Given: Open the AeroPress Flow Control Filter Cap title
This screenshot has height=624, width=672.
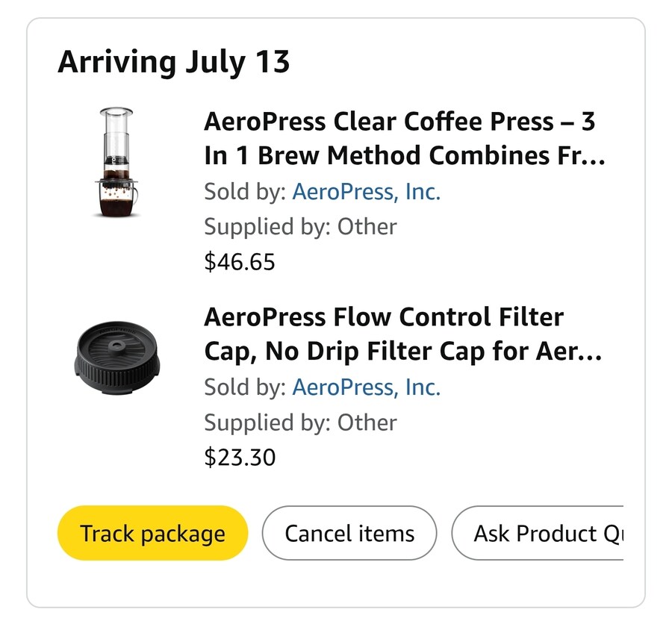Looking at the screenshot, I should pyautogui.click(x=403, y=334).
